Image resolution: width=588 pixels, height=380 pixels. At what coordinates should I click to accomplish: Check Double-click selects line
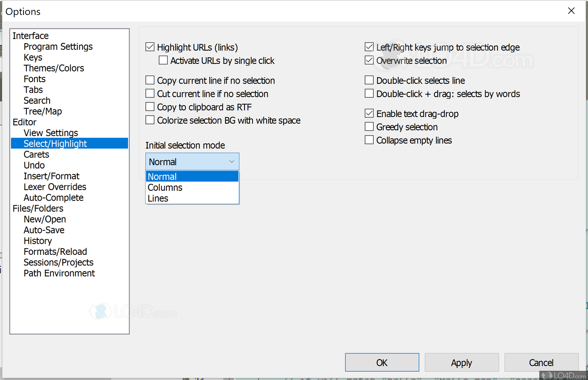point(369,80)
